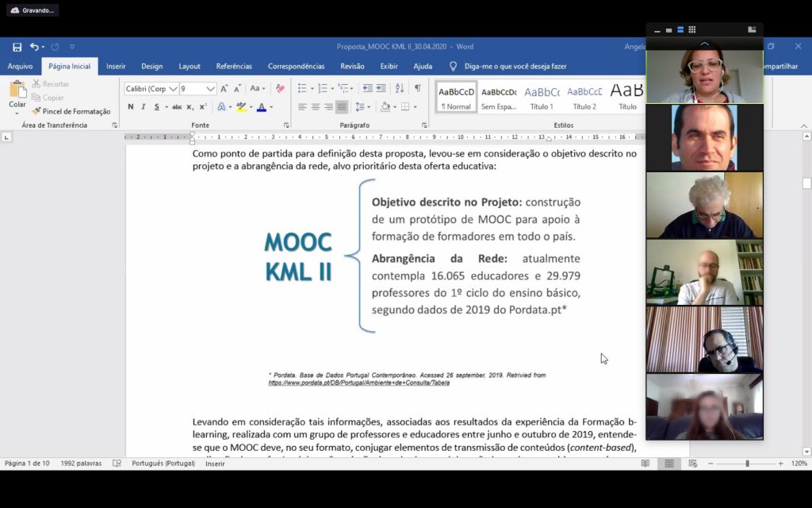Click the 1992 palavras word count
This screenshot has height=508, width=812.
(x=82, y=464)
